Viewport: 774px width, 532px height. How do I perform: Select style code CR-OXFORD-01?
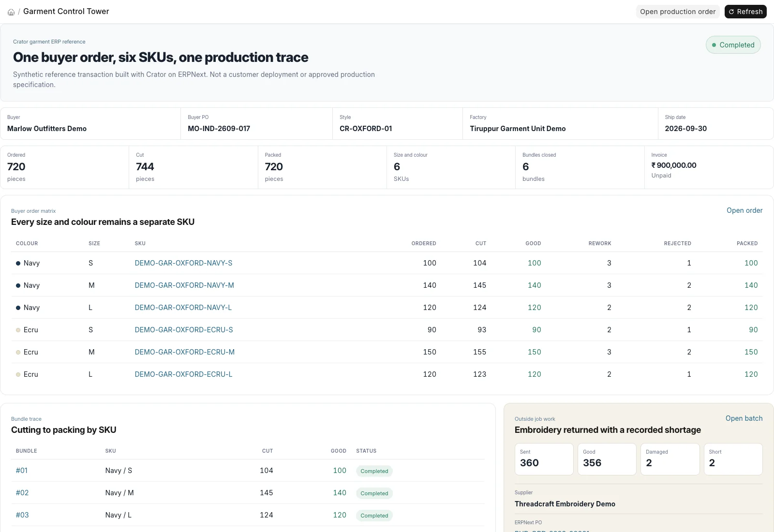366,129
